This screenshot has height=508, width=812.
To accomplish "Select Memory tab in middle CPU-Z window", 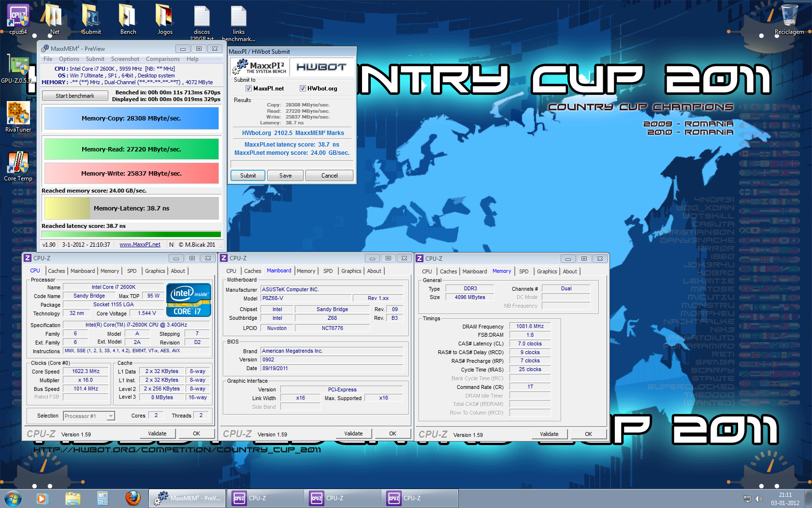I will pyautogui.click(x=306, y=271).
